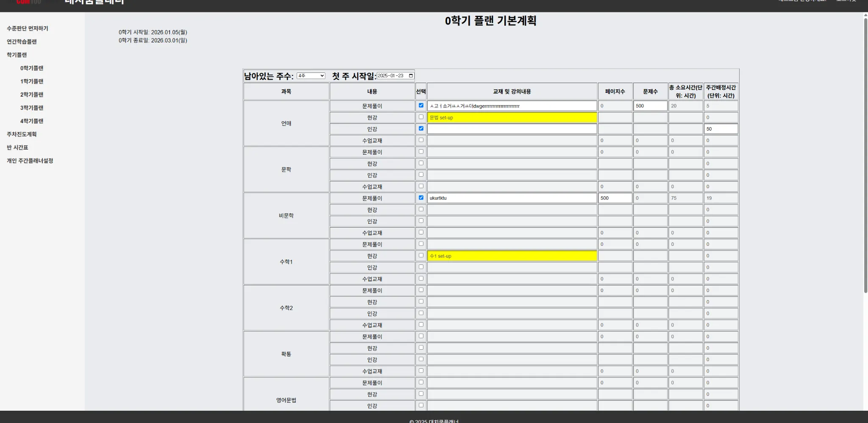The height and width of the screenshot is (423, 868).
Task: Open 2학기플랜 in the sidebar
Action: (32, 95)
